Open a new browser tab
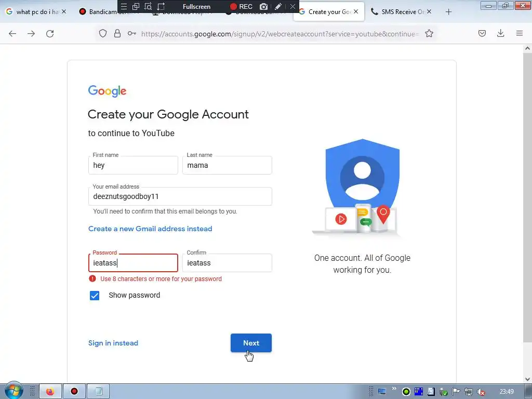 tap(448, 12)
